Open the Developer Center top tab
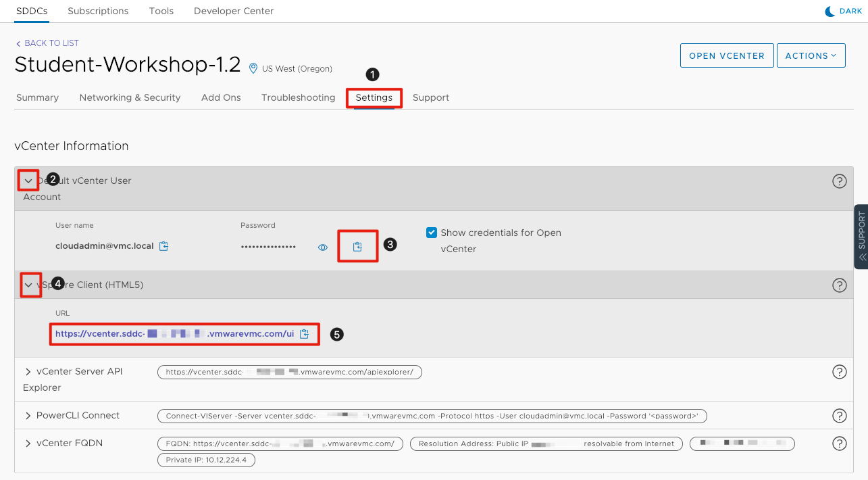The width and height of the screenshot is (868, 480). pyautogui.click(x=234, y=11)
